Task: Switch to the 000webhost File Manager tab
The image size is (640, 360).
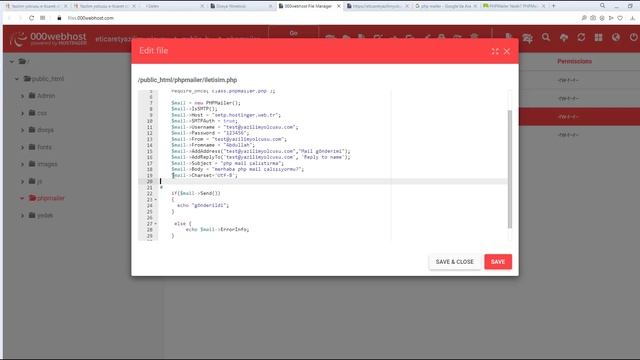Action: [308, 6]
